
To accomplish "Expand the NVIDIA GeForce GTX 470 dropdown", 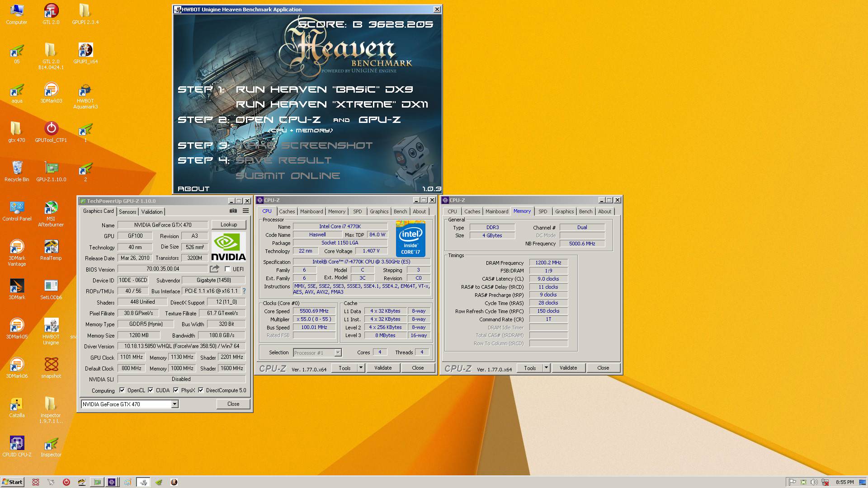I will pos(175,404).
